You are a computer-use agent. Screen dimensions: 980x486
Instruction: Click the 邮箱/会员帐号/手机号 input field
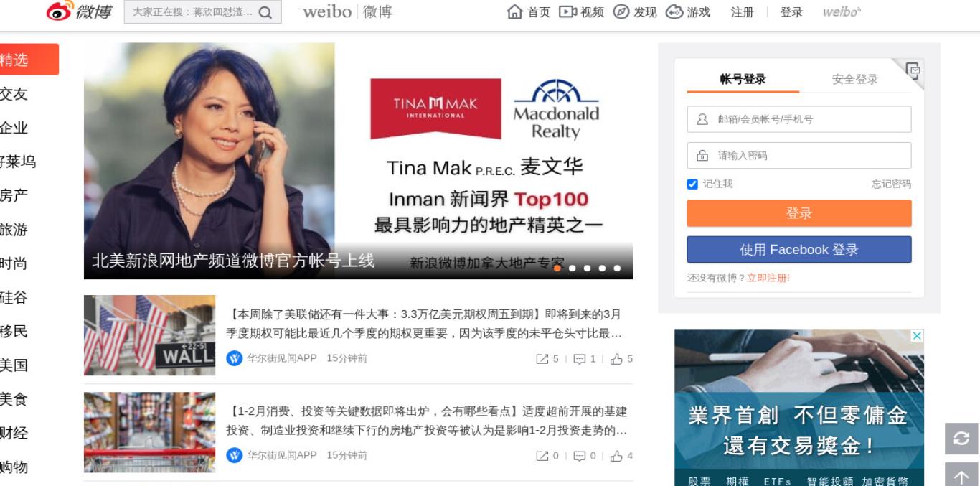click(x=799, y=119)
